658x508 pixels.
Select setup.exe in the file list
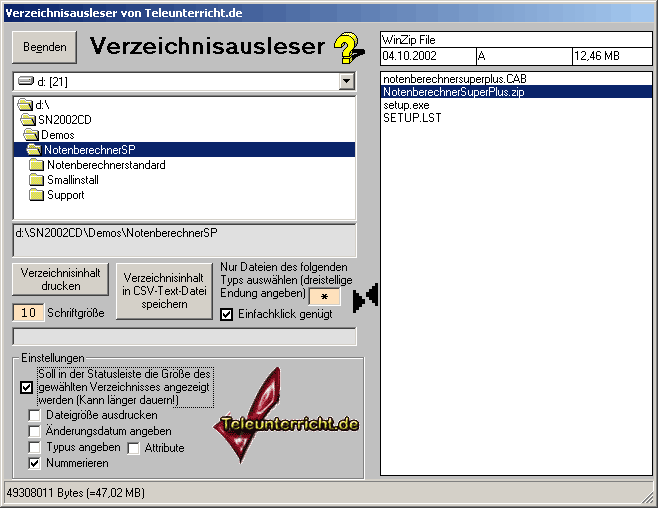coord(406,104)
